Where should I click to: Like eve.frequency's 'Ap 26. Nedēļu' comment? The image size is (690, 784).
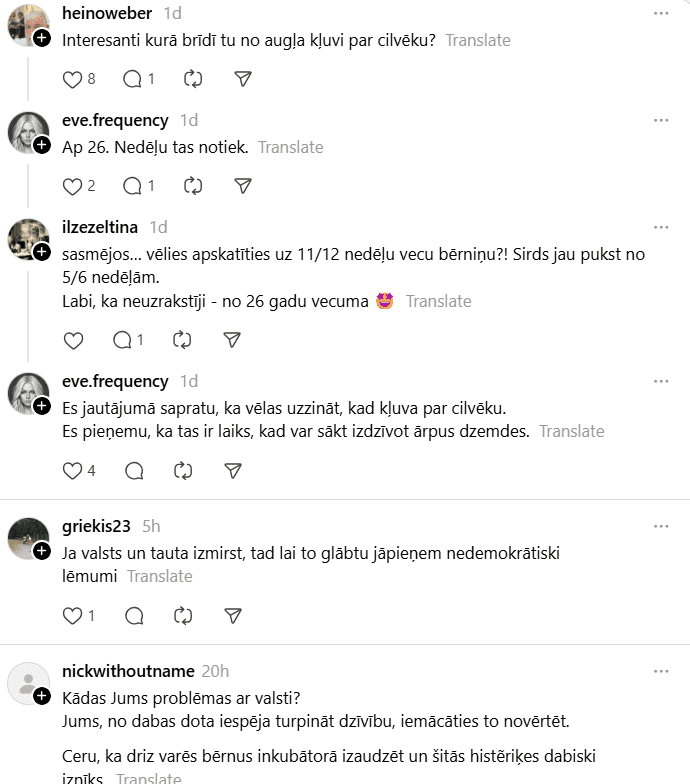click(72, 186)
